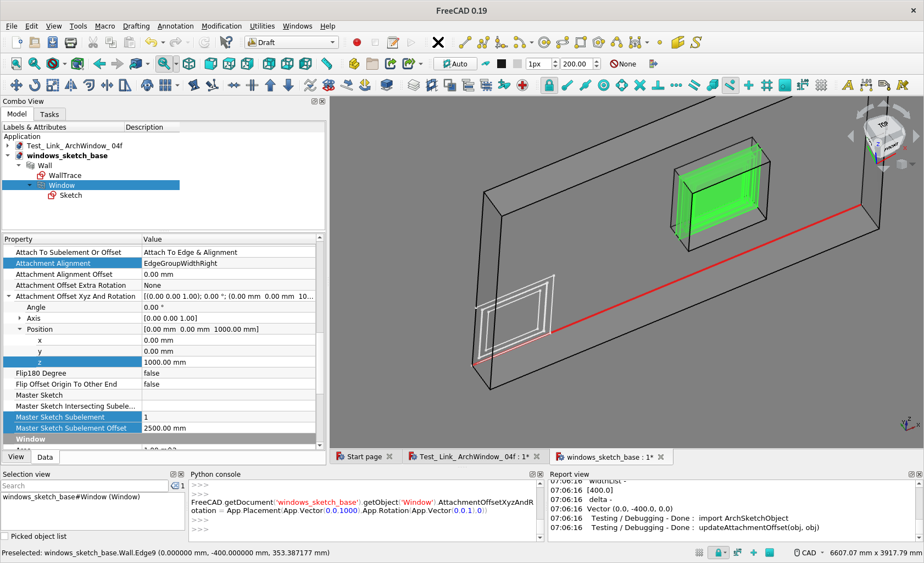Click the What's This help icon
924x563 pixels.
coord(226,42)
